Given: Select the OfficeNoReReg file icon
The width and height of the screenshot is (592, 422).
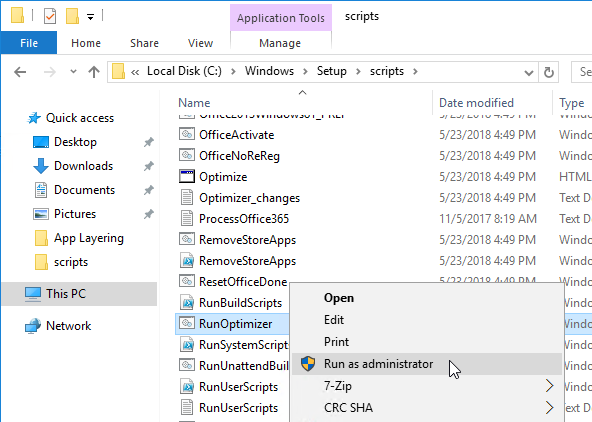Looking at the screenshot, I should click(187, 155).
